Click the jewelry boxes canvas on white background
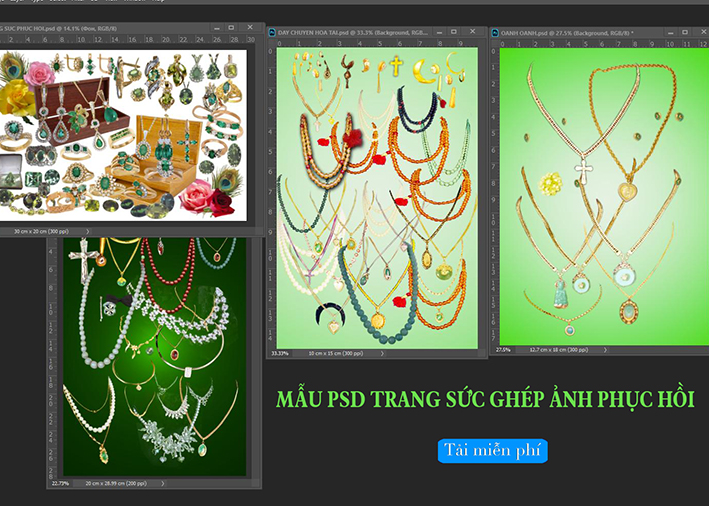 123,135
